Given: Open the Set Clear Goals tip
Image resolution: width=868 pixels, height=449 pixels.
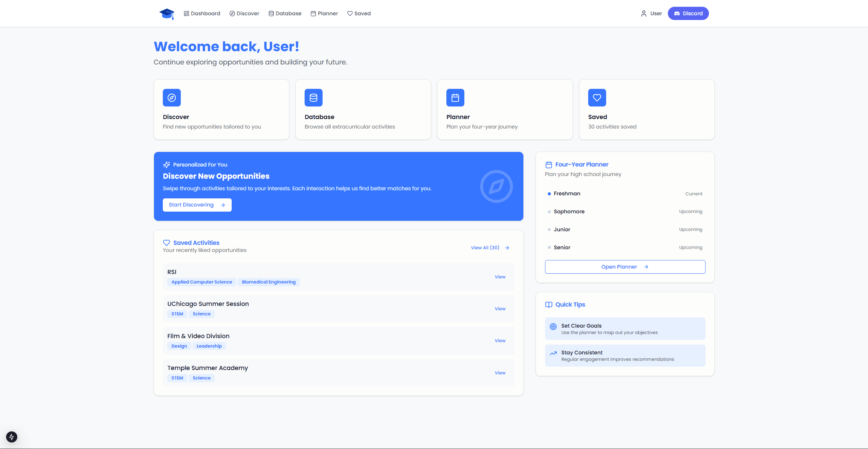Looking at the screenshot, I should pos(625,329).
